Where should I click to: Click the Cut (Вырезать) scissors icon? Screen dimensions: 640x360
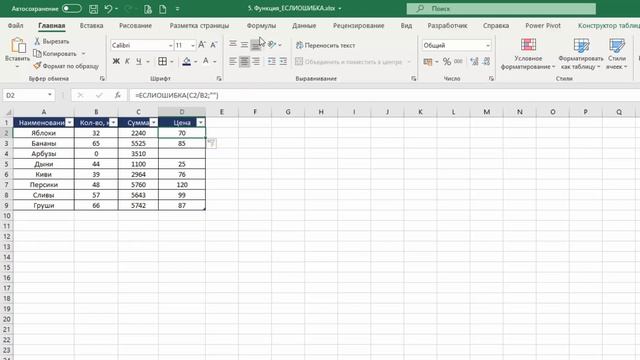pyautogui.click(x=37, y=41)
